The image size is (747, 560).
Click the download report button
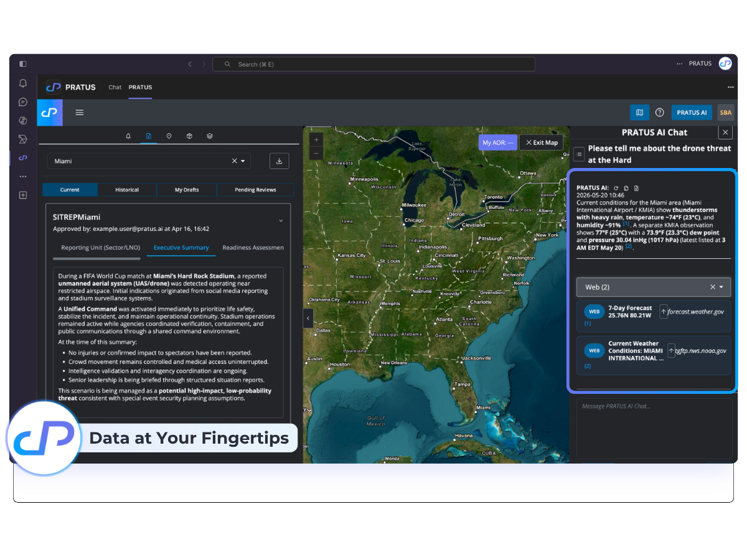click(x=279, y=161)
